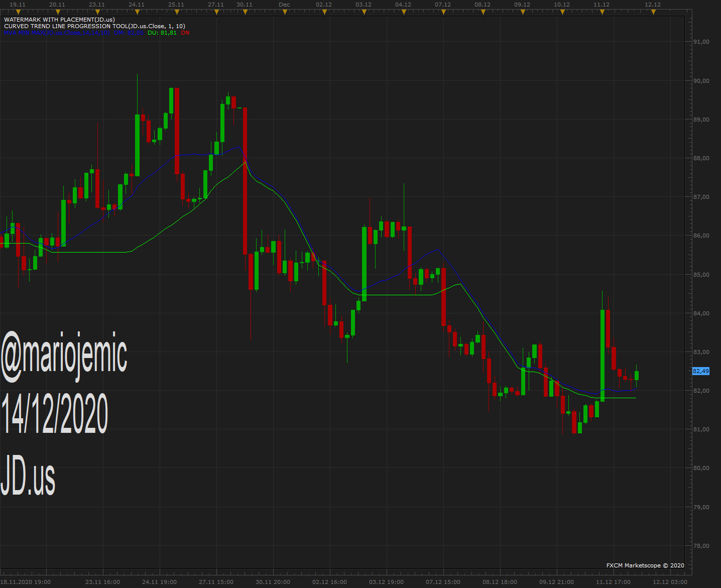Click the orange day marker under 25.11
721x588 pixels.
177,12
